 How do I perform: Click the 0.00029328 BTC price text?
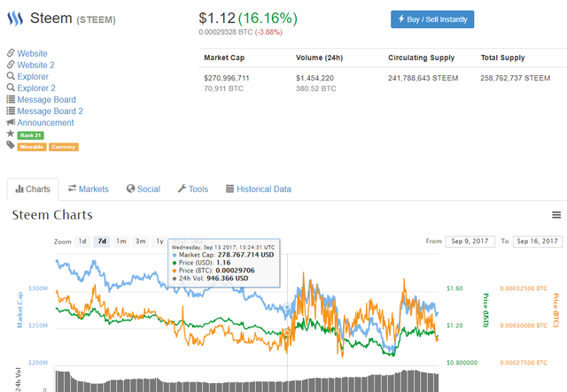point(226,32)
